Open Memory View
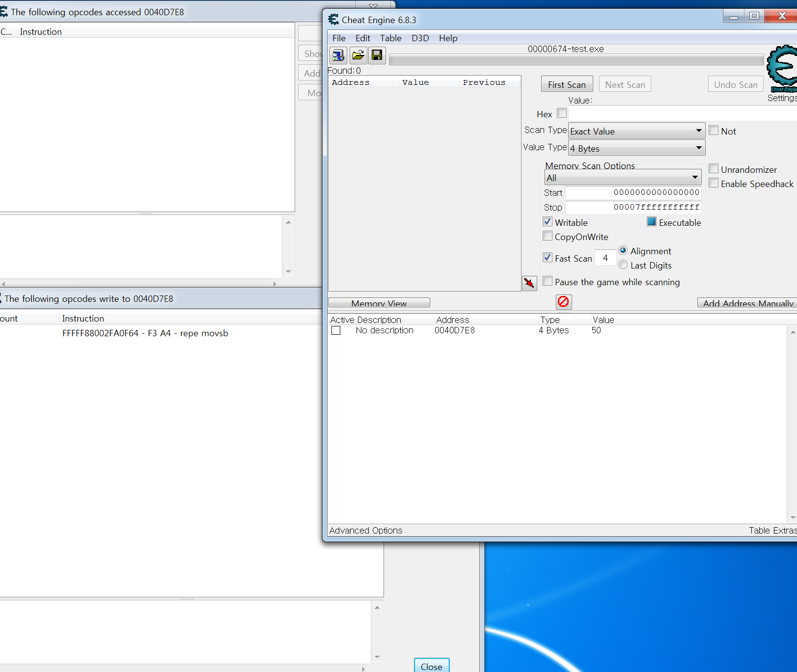 click(379, 302)
